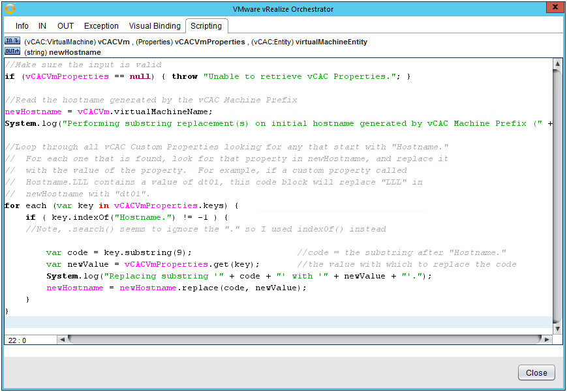567x392 pixels.
Task: Go to the Visual Binding tab
Action: pos(155,26)
